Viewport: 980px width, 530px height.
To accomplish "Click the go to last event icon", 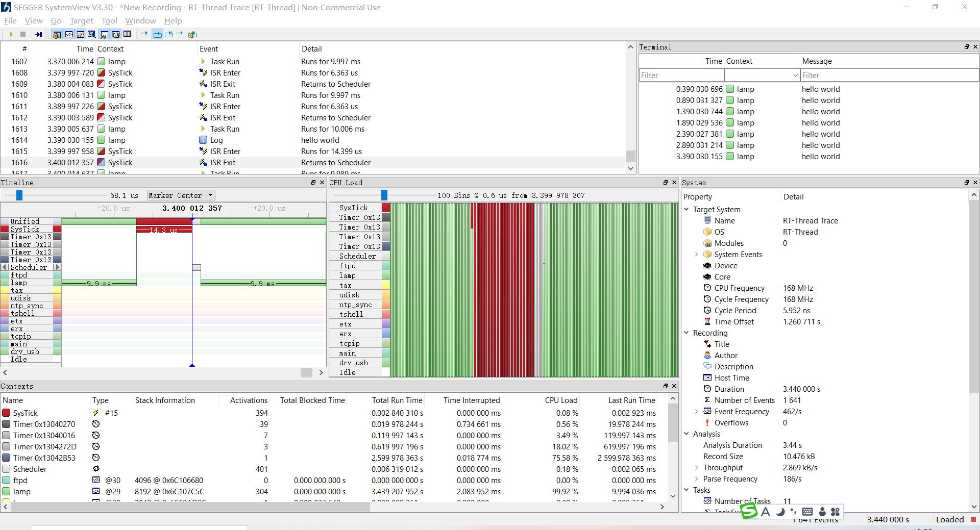I will point(180,34).
